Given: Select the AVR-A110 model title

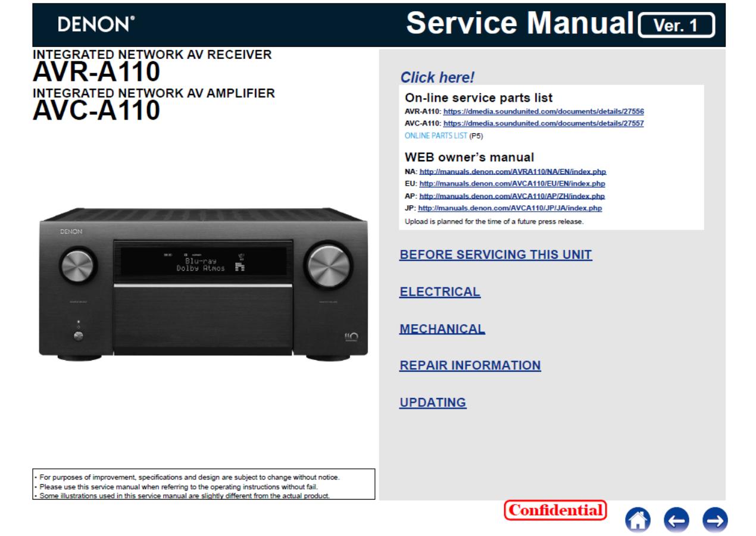Looking at the screenshot, I should click(96, 73).
